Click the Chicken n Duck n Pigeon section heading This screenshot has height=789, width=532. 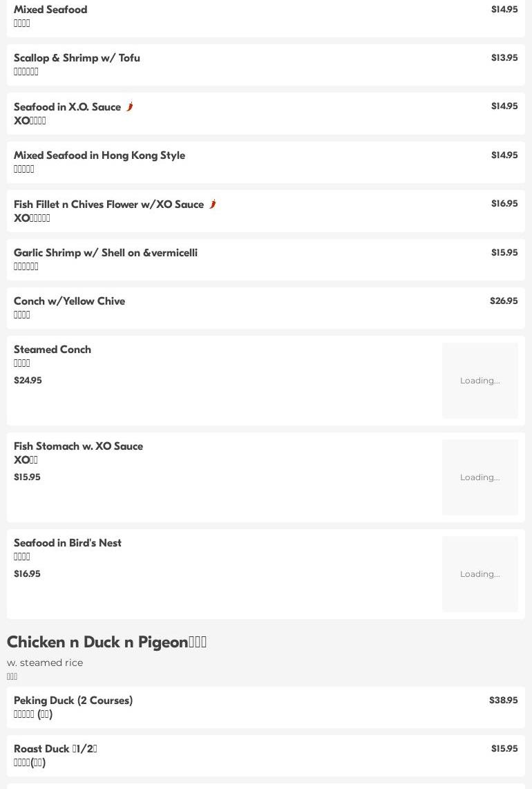click(x=106, y=642)
